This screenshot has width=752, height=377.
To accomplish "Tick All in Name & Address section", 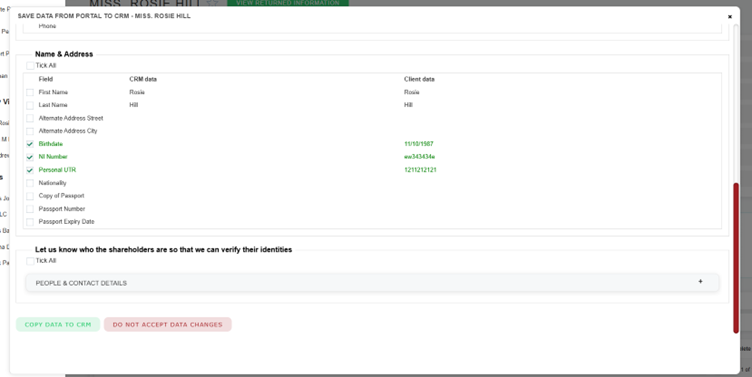I will (30, 66).
